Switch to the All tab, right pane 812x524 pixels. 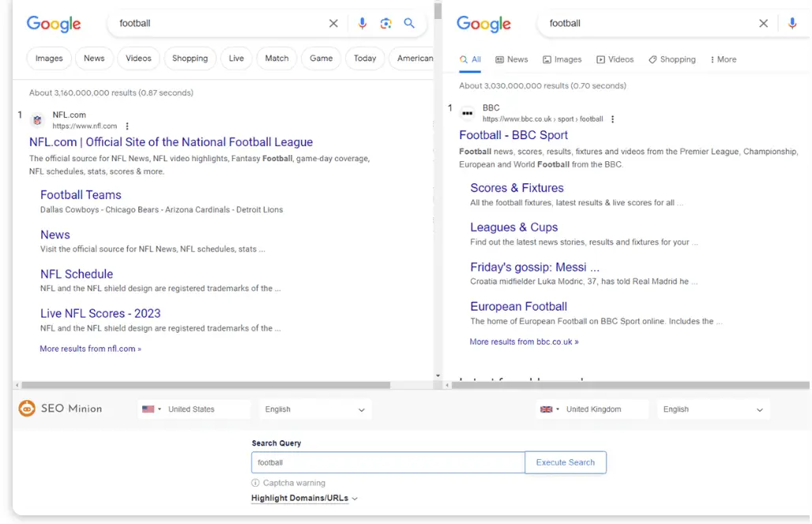(470, 59)
